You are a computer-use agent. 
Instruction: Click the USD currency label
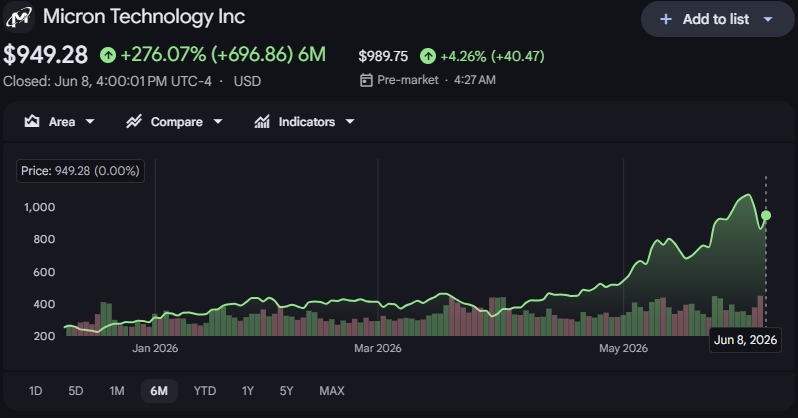click(x=247, y=81)
